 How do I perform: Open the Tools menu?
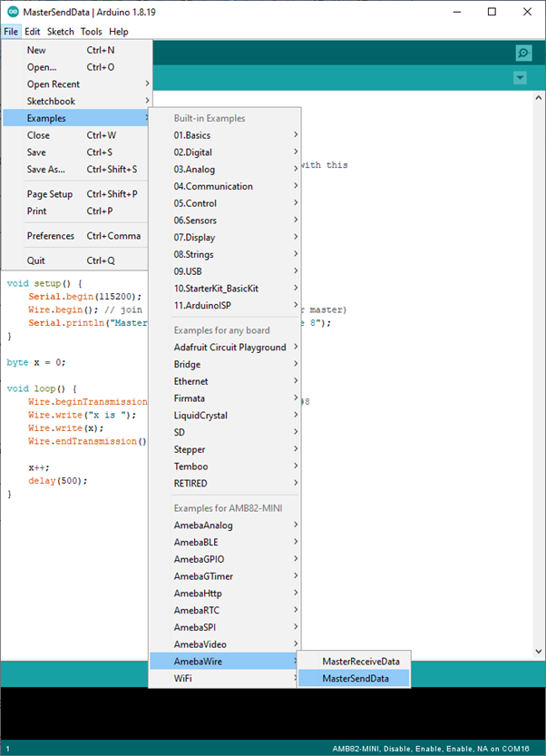[x=92, y=32]
